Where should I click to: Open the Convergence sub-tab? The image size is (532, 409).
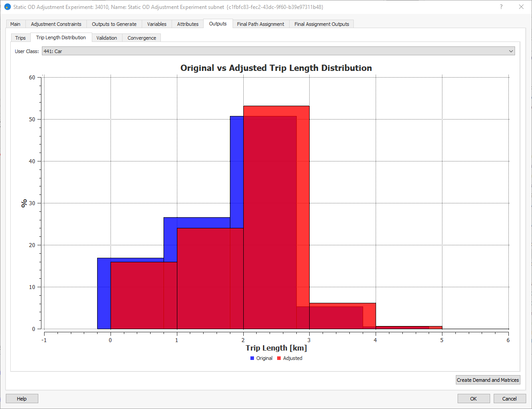(x=142, y=38)
